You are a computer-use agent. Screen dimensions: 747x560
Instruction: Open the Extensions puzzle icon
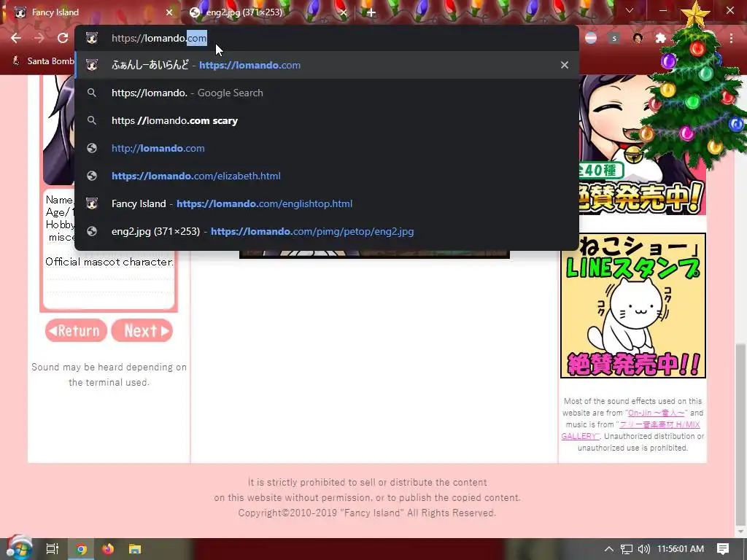point(661,38)
